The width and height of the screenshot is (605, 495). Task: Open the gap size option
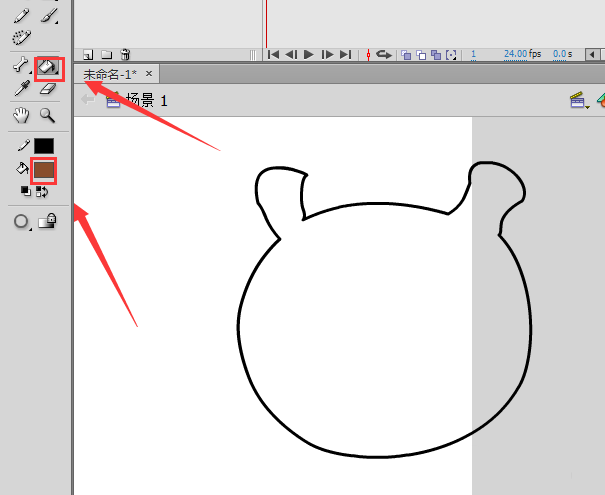coord(21,222)
